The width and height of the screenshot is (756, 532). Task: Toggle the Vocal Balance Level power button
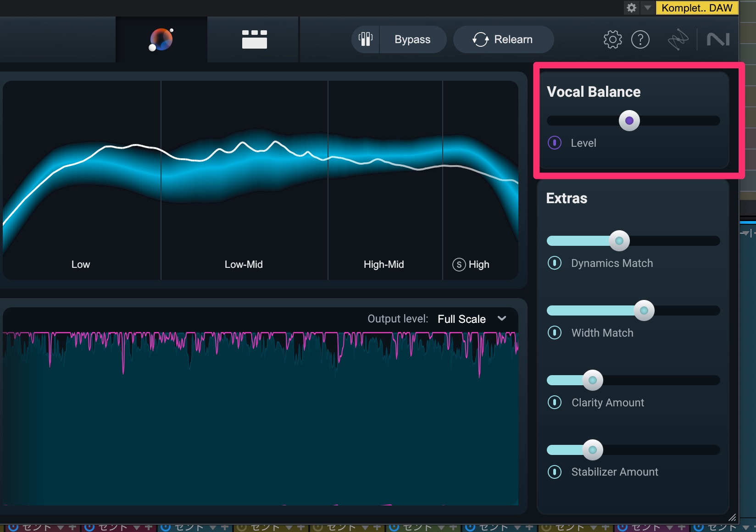(555, 143)
